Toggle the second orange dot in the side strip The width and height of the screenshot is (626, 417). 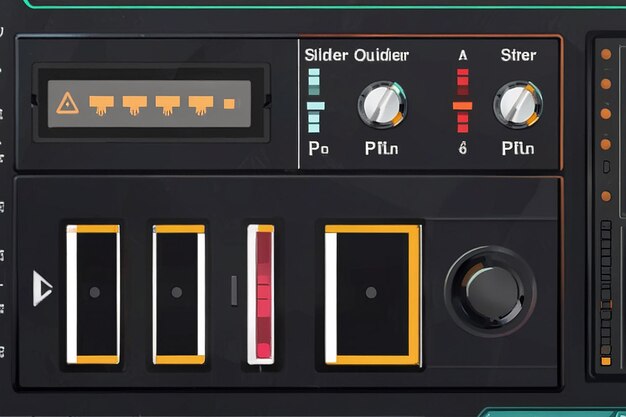tap(606, 84)
